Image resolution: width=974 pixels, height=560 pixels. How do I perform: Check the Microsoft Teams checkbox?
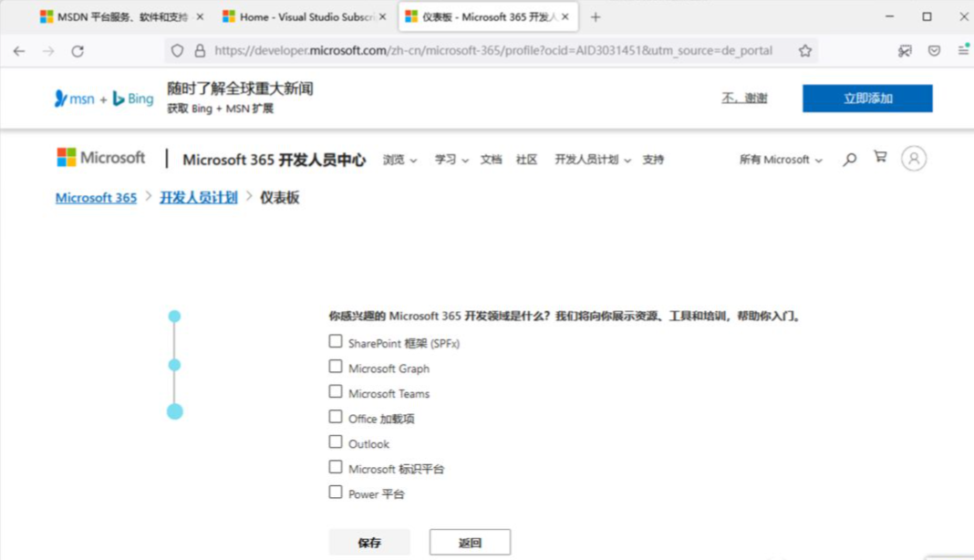tap(336, 391)
